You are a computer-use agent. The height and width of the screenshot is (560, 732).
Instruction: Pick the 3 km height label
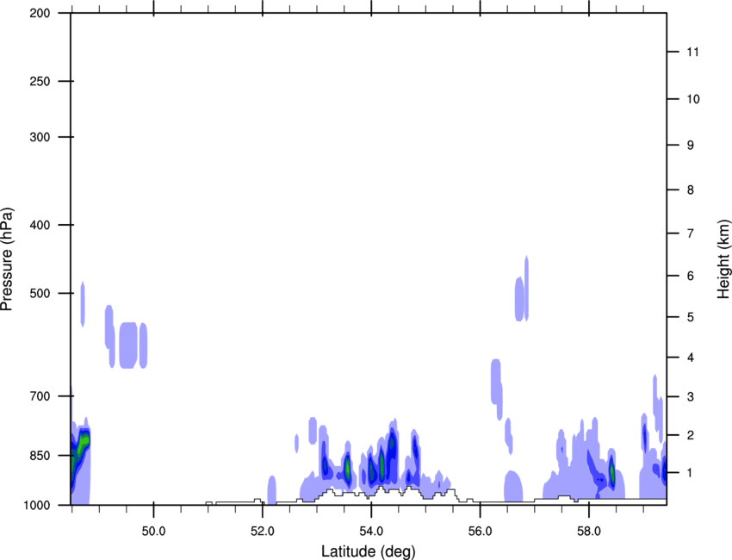tap(691, 397)
